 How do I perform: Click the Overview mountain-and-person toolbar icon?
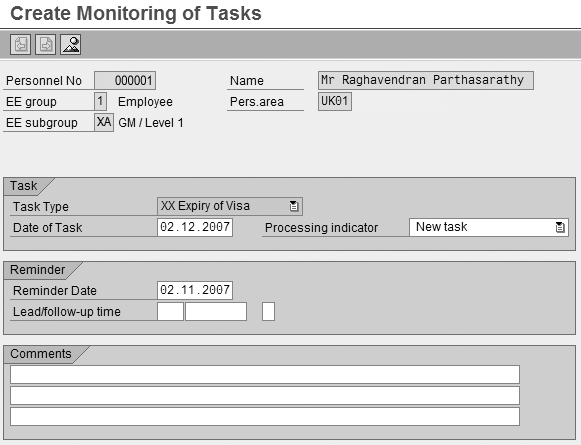70,44
